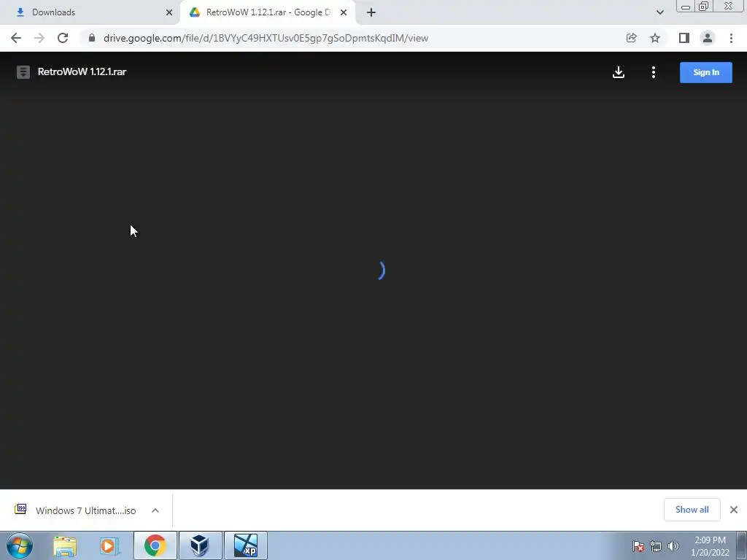Screen dimensions: 747x560
Task: Open the volume control speaker icon
Action: [x=673, y=546]
